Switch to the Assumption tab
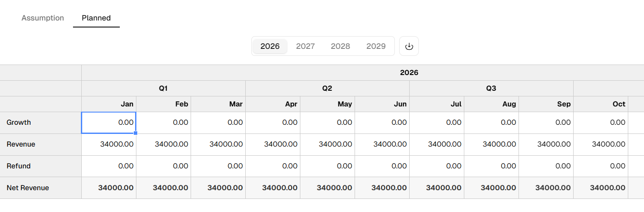The image size is (644, 212). pyautogui.click(x=43, y=18)
